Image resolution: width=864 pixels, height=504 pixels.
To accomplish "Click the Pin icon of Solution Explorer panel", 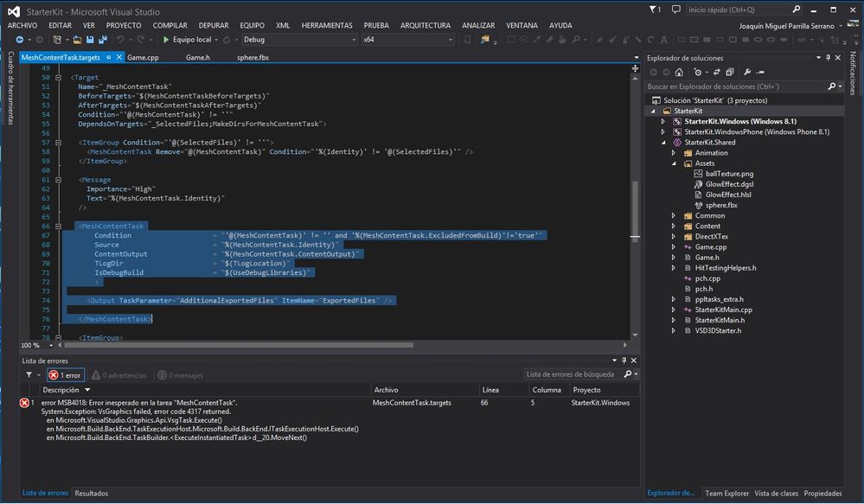I will click(829, 58).
